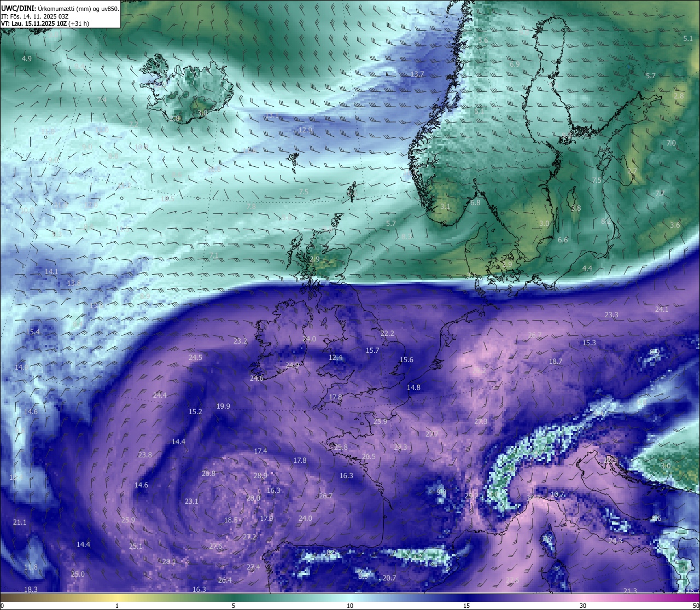The width and height of the screenshot is (700, 610).
Task: Click the 'IT: Fös. 14. 11. 2025 03Z' line
Action: 34,16
